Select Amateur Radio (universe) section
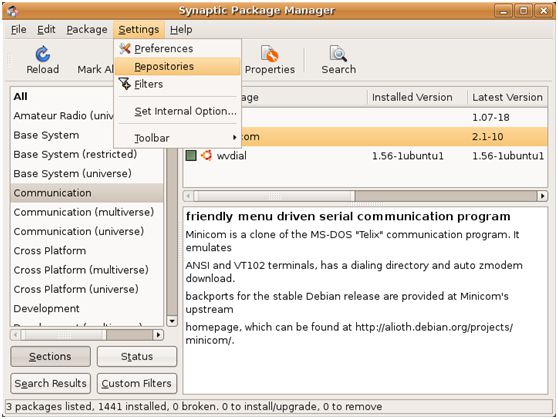This screenshot has height=419, width=558. tap(63, 116)
